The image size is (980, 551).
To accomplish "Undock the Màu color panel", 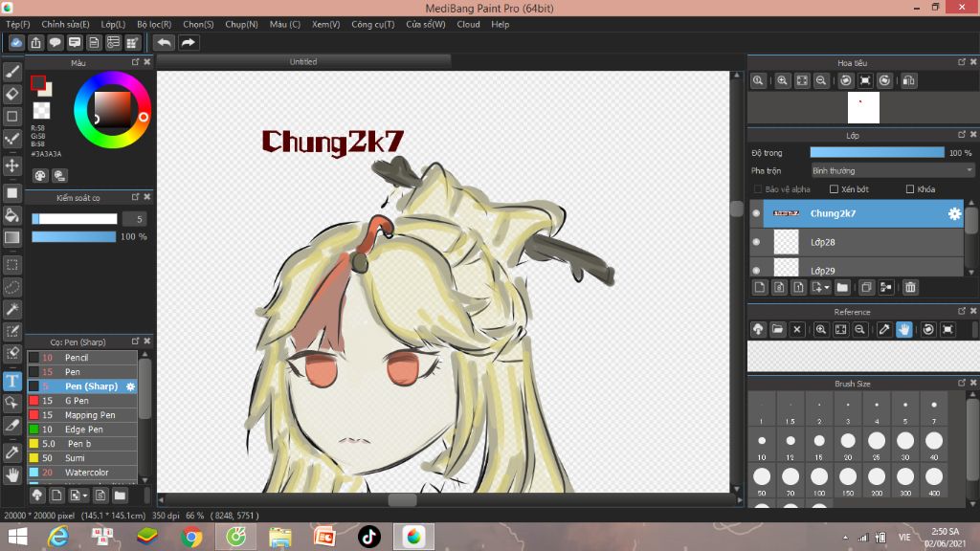I will (x=135, y=62).
